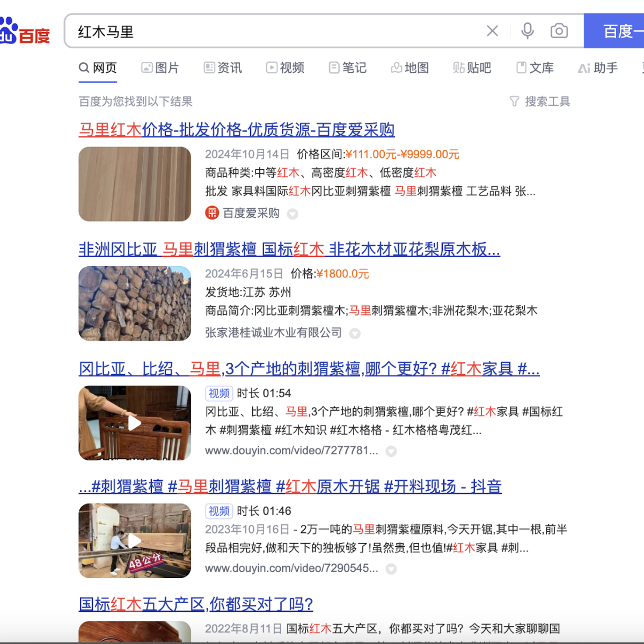Select the 网页 tab
644x644 pixels.
tap(98, 68)
